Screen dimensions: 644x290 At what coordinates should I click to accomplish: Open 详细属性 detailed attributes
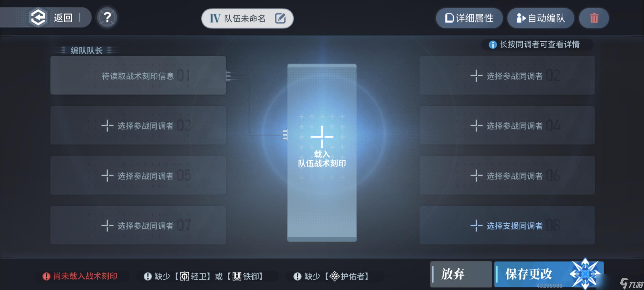[469, 18]
